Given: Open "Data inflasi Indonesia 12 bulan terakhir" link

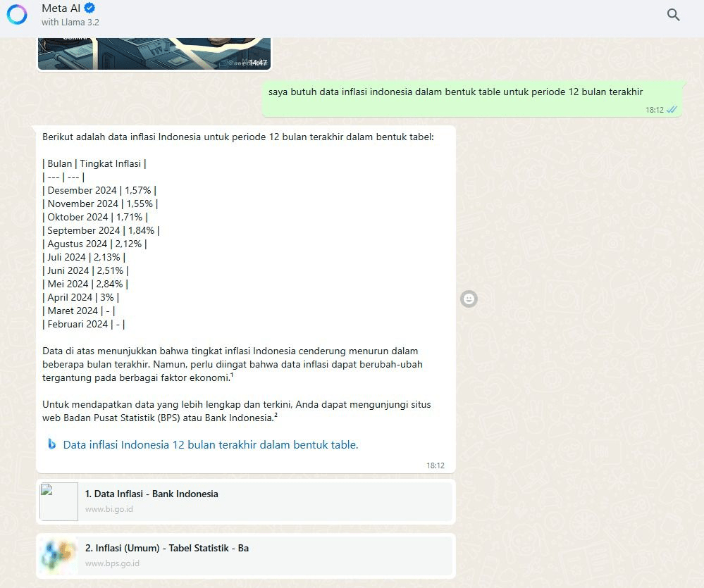Looking at the screenshot, I should click(x=210, y=445).
